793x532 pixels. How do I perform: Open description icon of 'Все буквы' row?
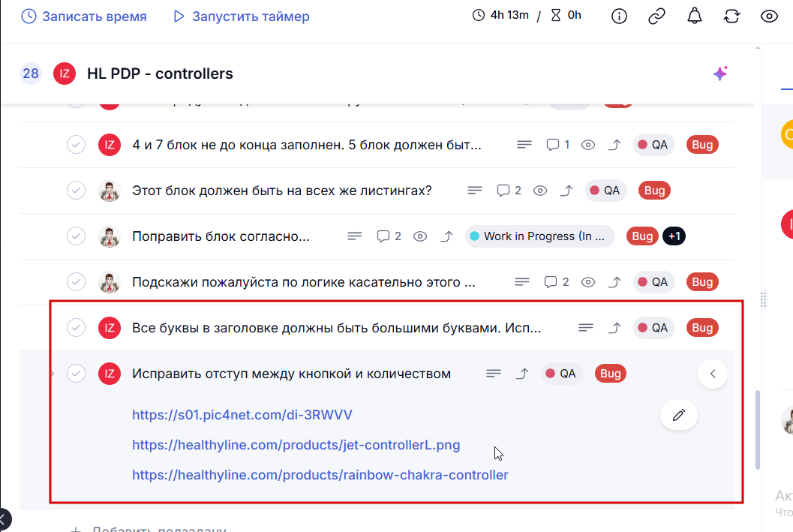tap(586, 328)
